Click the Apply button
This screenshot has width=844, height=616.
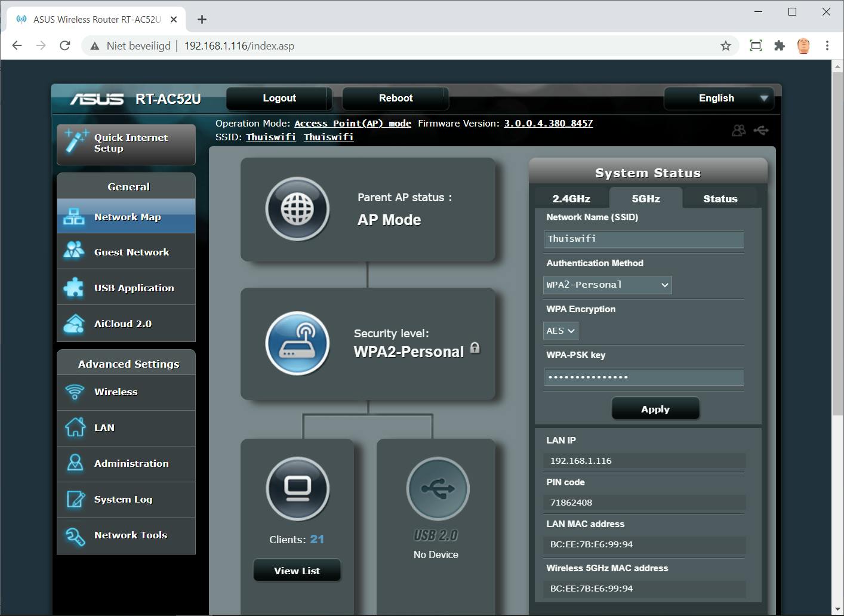655,409
